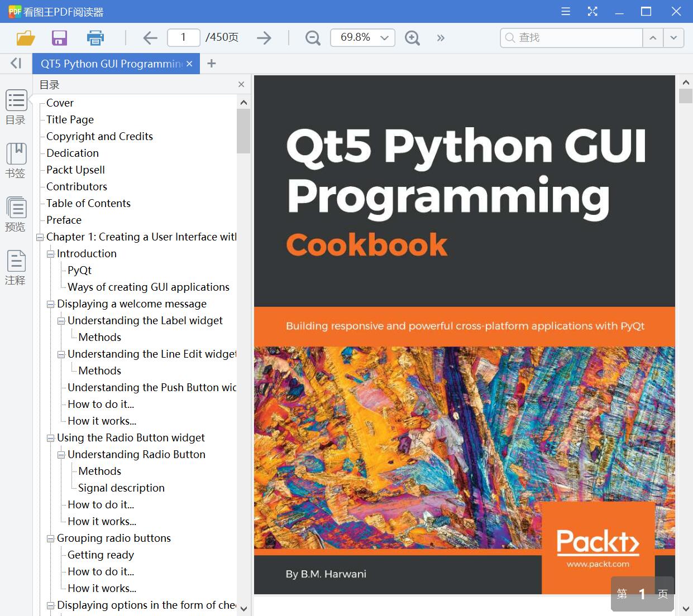Toggle fullscreen mode from the title bar
Image resolution: width=693 pixels, height=616 pixels.
point(592,11)
